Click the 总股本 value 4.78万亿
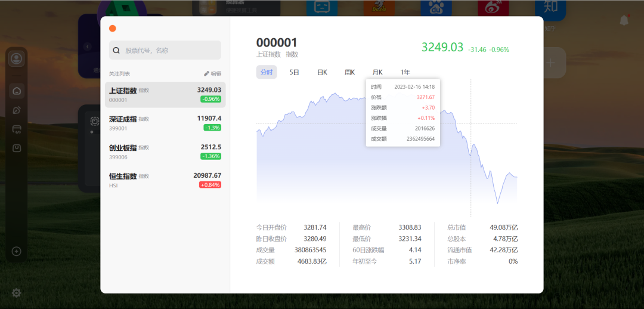The image size is (644, 309). click(x=506, y=239)
